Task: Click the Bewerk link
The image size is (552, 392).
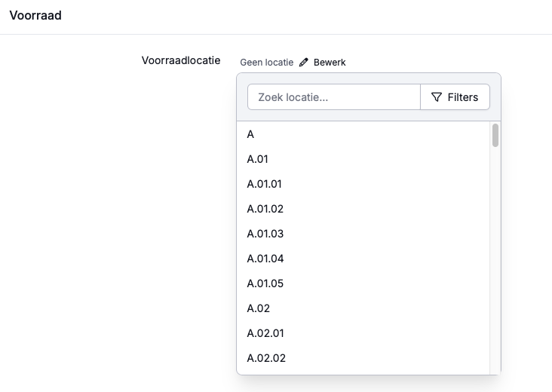Action: coord(330,63)
